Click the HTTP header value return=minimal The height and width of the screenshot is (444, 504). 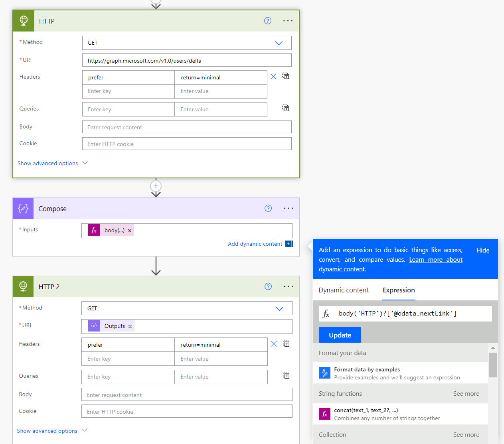221,77
